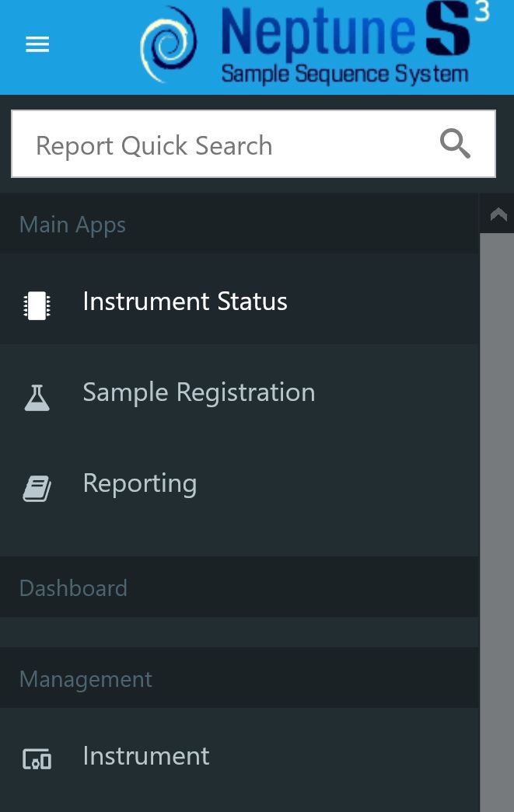The image size is (514, 812).
Task: Collapse the Management section header
Action: (86, 679)
